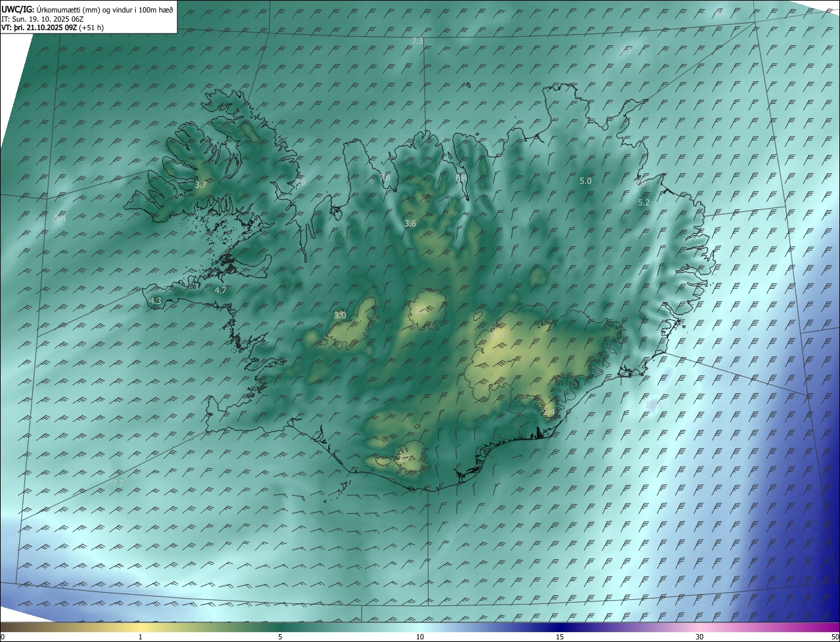840x642 pixels.
Task: Click the 7.3 value at the map's top
Action: (x=417, y=41)
